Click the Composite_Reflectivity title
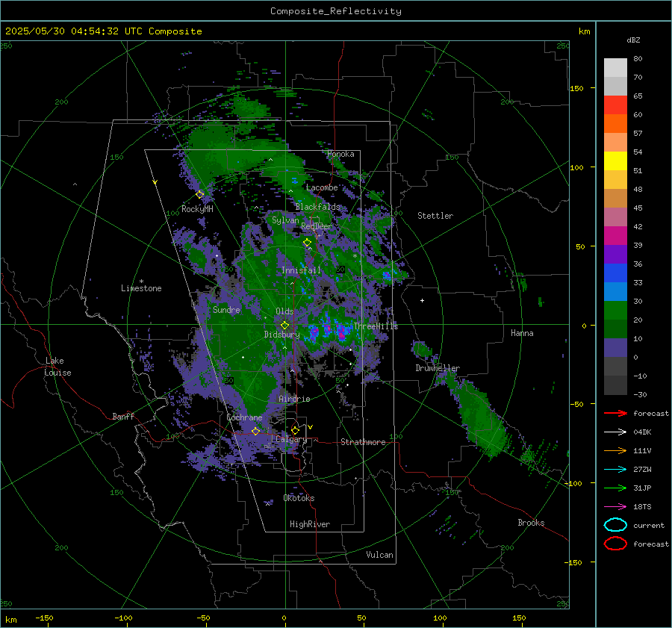Screen dimensions: 672x628 pyautogui.click(x=336, y=11)
